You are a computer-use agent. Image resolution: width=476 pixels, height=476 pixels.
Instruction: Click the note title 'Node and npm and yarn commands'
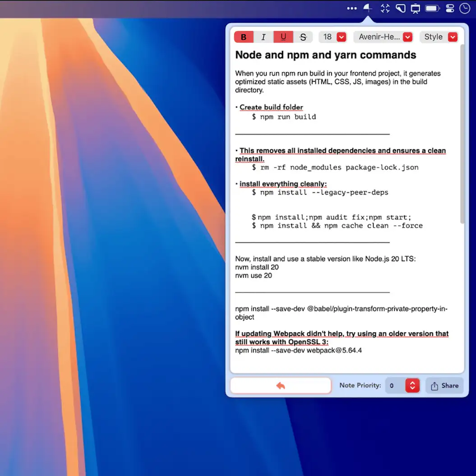tap(325, 55)
